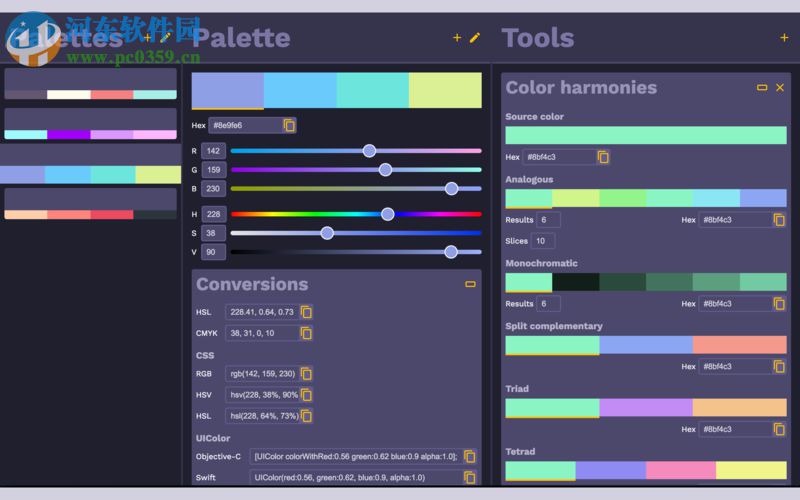Click the Analogous Results field
The width and height of the screenshot is (800, 500).
(x=548, y=220)
